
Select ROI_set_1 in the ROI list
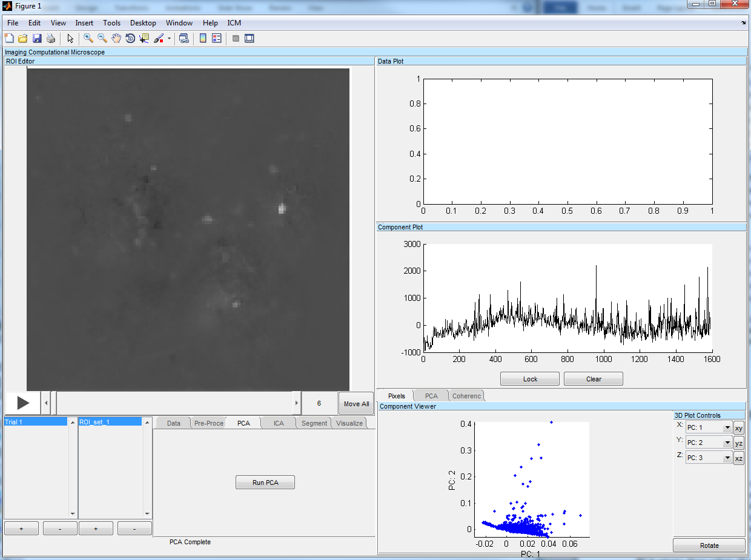tap(110, 422)
